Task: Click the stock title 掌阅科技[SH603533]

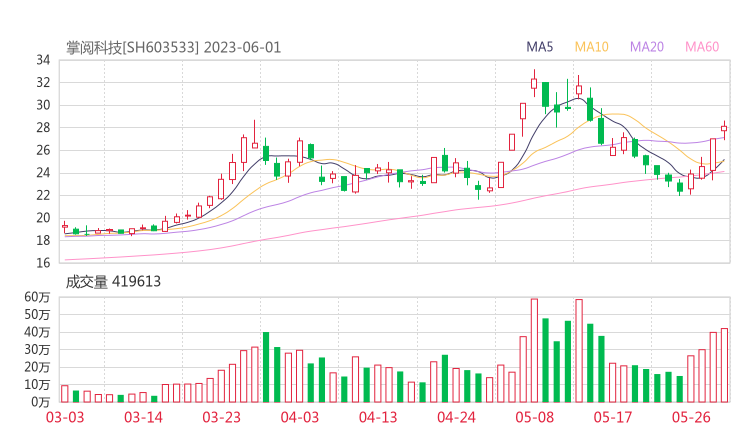Action: [133, 48]
